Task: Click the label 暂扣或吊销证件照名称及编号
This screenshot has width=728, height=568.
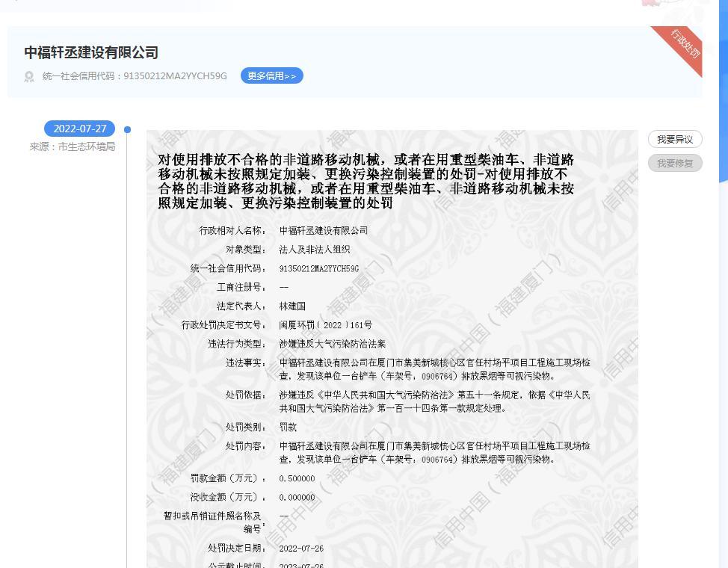Action: click(214, 522)
